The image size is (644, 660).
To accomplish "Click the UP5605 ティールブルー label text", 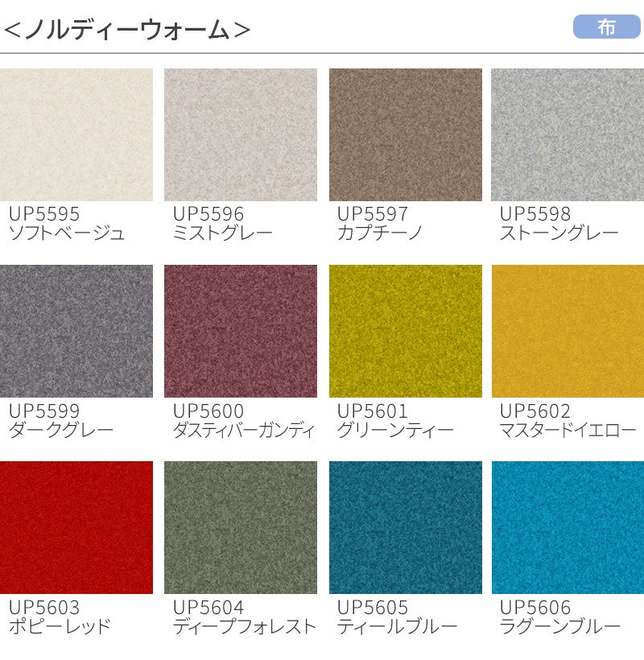I will 397,617.
